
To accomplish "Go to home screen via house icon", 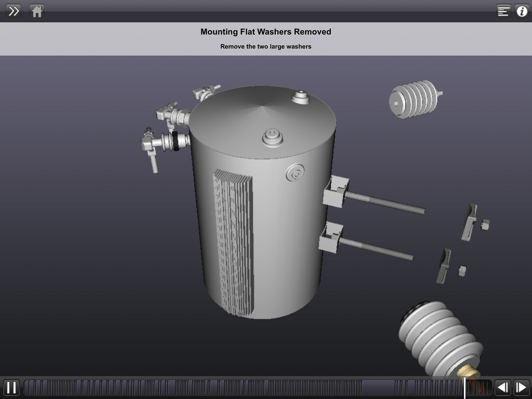I will [37, 12].
